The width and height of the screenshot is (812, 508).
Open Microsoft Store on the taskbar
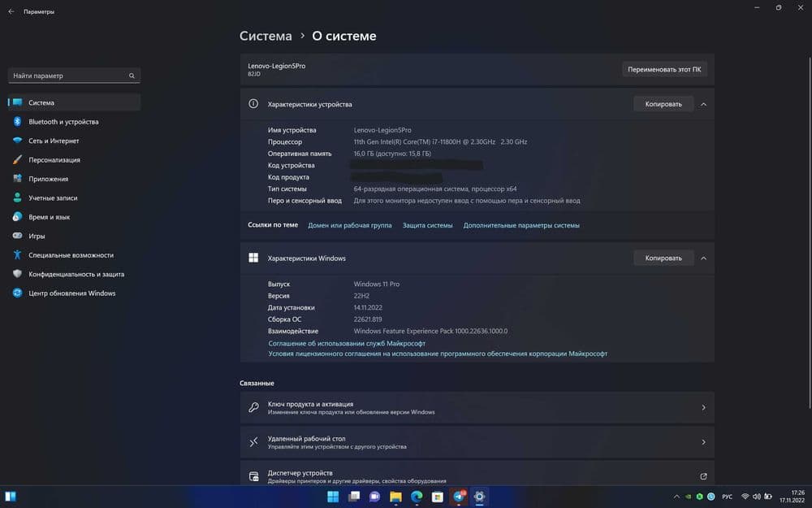tap(438, 497)
